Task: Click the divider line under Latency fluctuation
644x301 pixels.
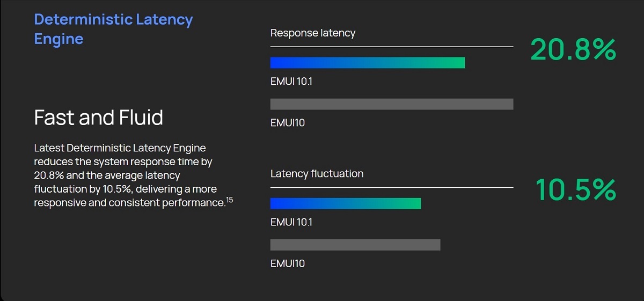Action: click(x=392, y=187)
